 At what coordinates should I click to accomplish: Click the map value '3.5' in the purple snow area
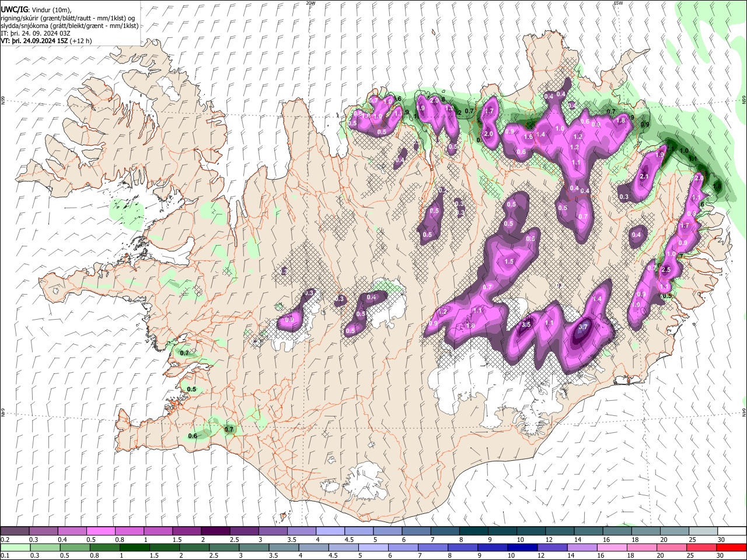point(526,324)
